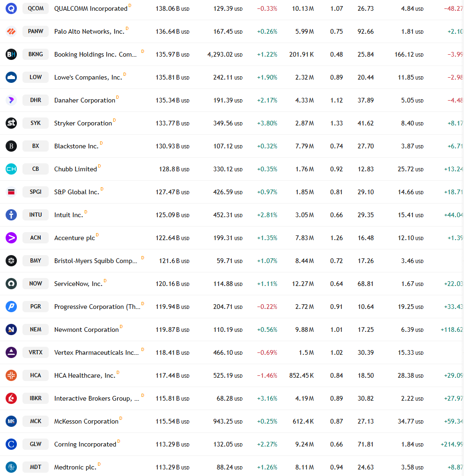Select the SPGI ticker badge

(36, 192)
